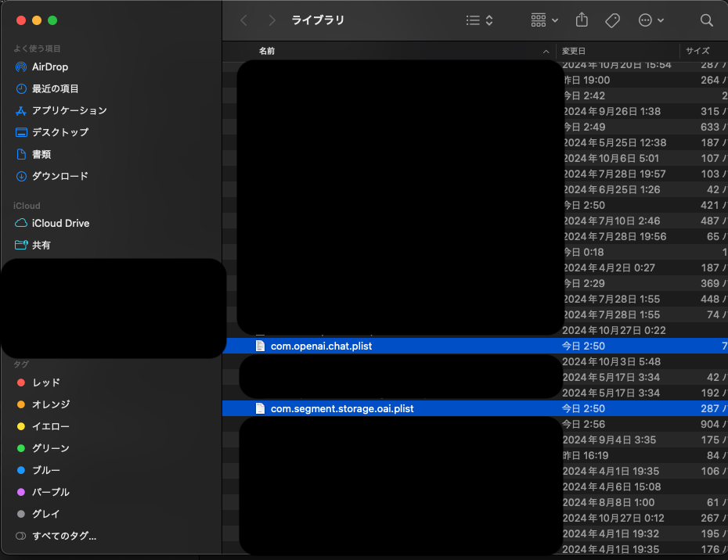Click the 今日 2:42 date cell
The image size is (728, 560).
click(x=585, y=95)
